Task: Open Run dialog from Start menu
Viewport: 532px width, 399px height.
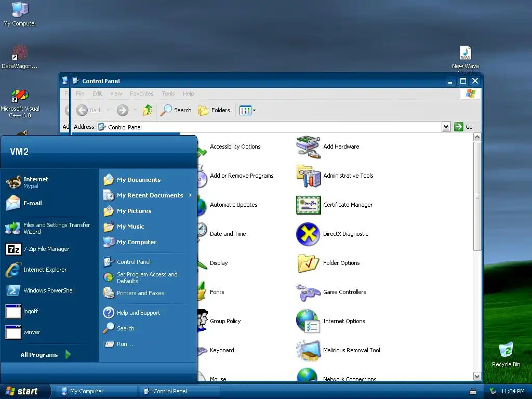Action: [118, 344]
